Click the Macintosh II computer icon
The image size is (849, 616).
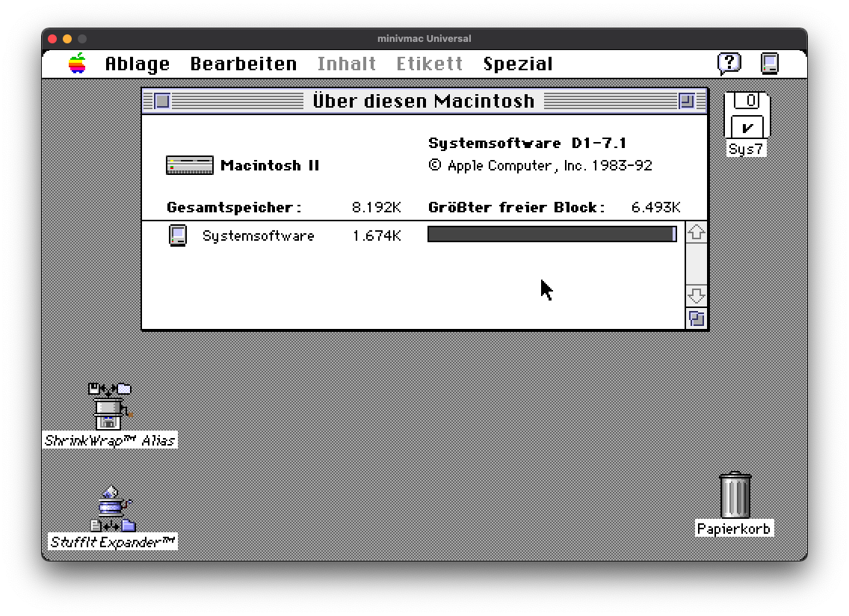tap(190, 165)
